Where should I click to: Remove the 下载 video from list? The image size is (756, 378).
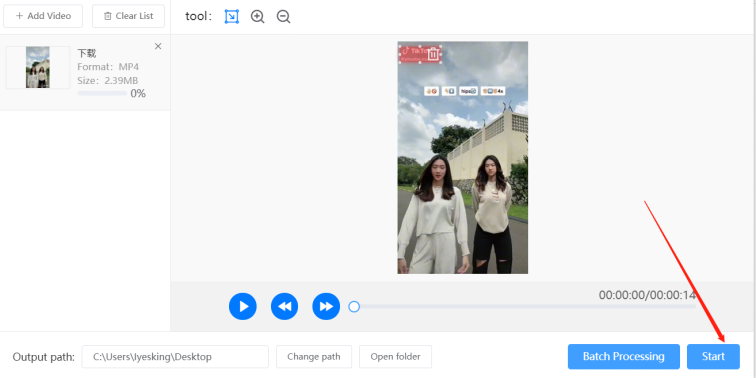[x=158, y=46]
